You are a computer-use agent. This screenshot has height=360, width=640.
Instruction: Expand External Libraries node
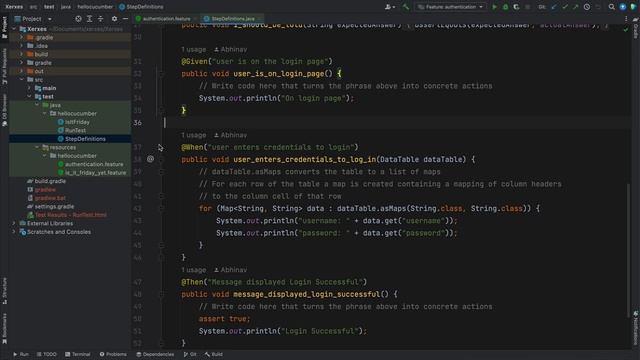coord(14,223)
